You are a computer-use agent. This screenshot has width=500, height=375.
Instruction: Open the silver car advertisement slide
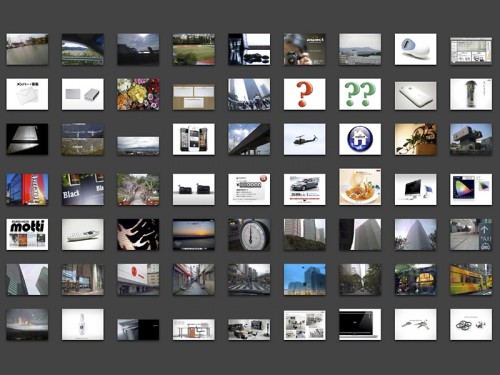(304, 189)
